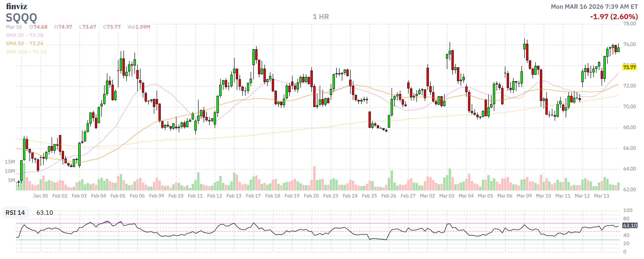Click the 63.10 RSI value badge
Viewport: 644px width, 259px height.
629,226
